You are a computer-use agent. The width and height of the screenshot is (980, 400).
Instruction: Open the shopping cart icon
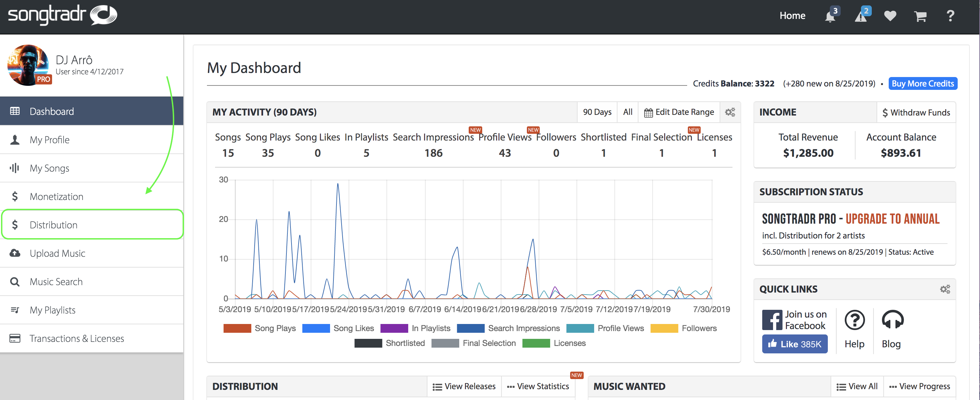click(x=920, y=16)
